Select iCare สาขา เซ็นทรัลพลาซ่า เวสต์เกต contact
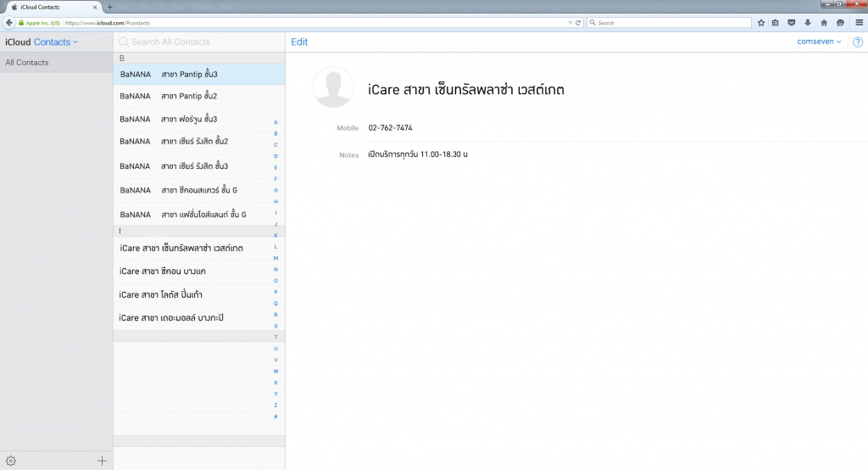The width and height of the screenshot is (868, 470). click(x=199, y=249)
